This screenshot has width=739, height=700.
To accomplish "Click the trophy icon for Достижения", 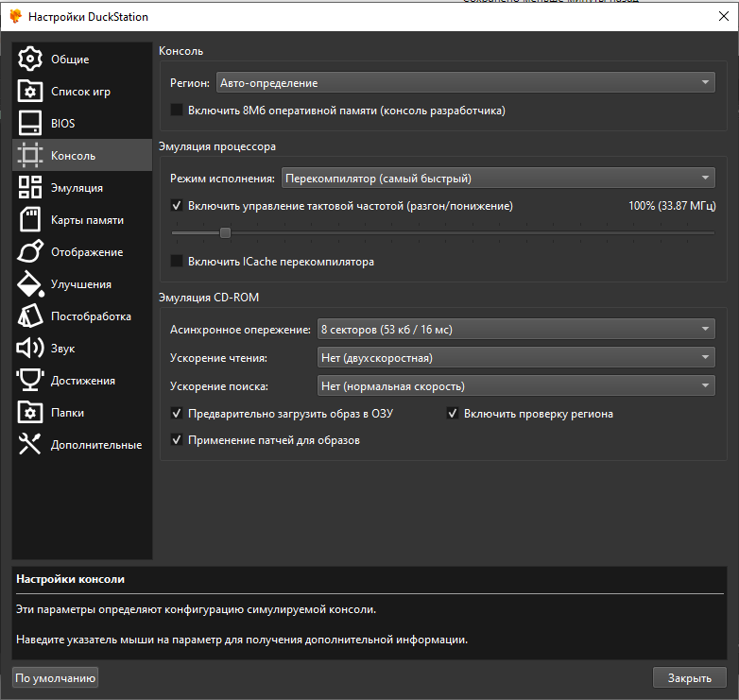I will 29,380.
